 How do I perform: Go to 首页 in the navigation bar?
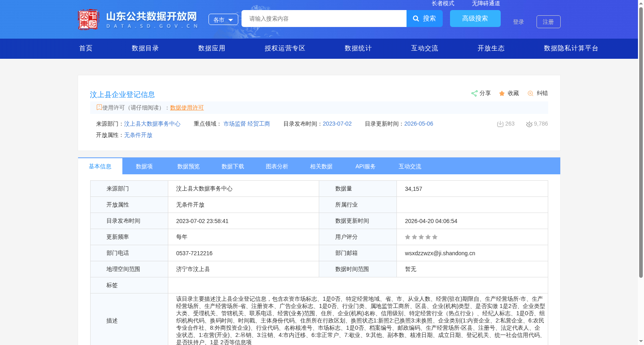coord(86,48)
